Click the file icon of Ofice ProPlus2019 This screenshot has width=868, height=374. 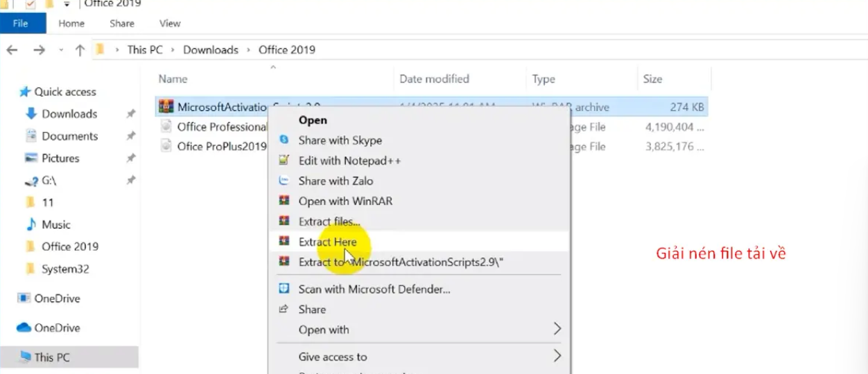(x=166, y=146)
